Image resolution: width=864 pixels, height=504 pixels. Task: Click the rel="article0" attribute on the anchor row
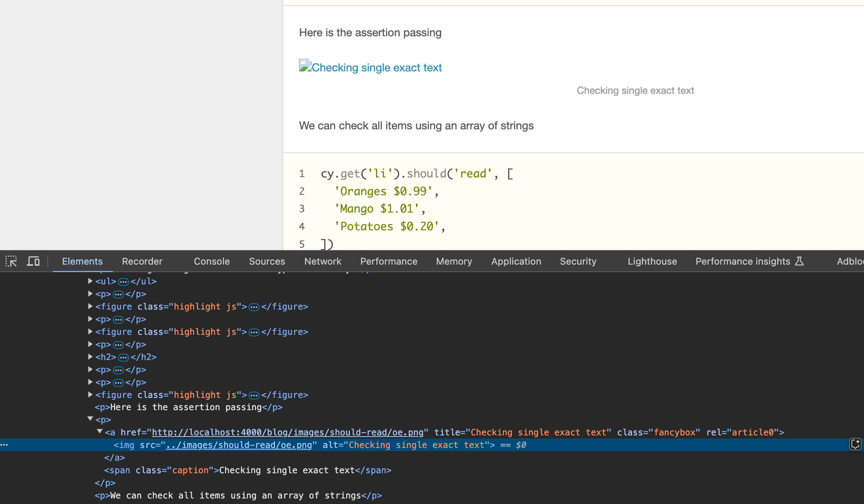pyautogui.click(x=742, y=432)
